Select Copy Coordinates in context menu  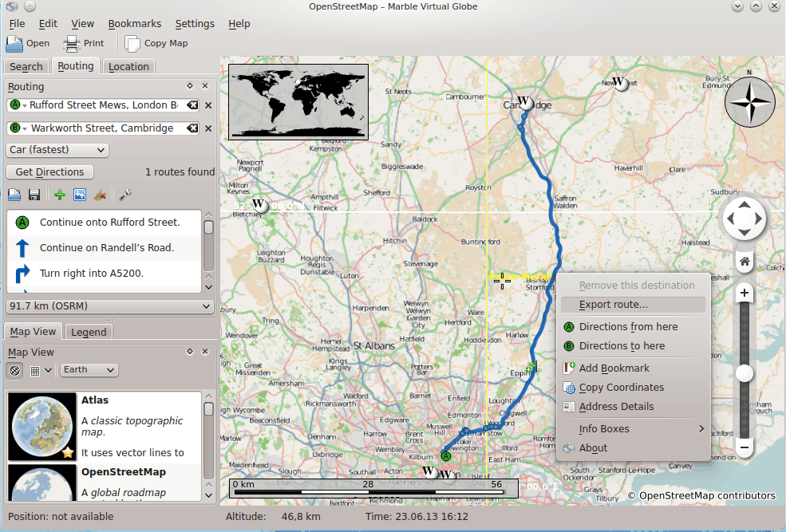[x=634, y=387]
